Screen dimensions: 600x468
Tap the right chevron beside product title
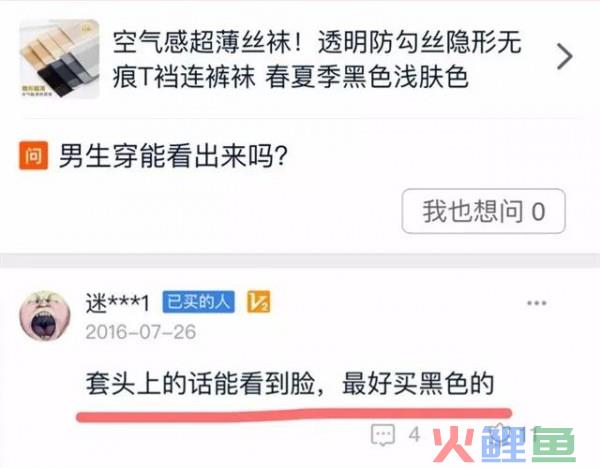pyautogui.click(x=564, y=57)
